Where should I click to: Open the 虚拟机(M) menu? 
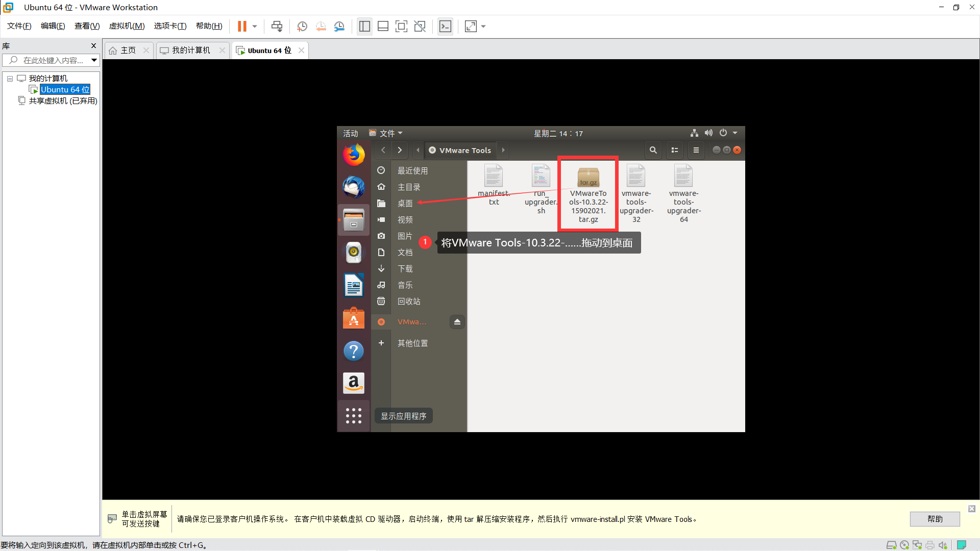coord(127,26)
